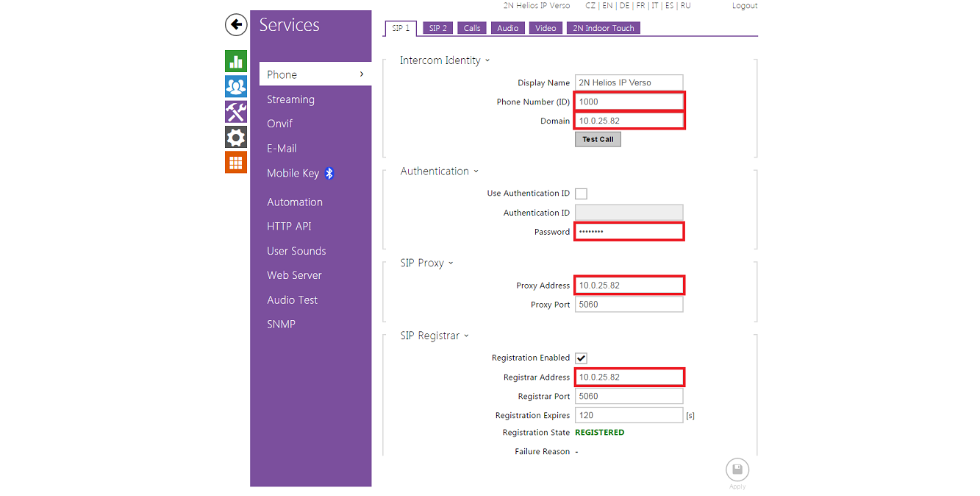Open the green Status chart icon
Screen dimensions: 980x496
[235, 61]
